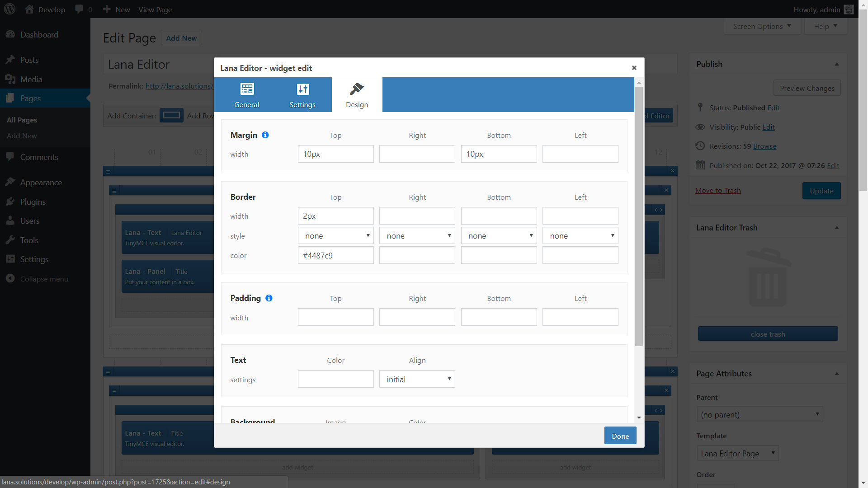This screenshot has height=488, width=868.
Task: Open the Template dropdown
Action: click(737, 453)
